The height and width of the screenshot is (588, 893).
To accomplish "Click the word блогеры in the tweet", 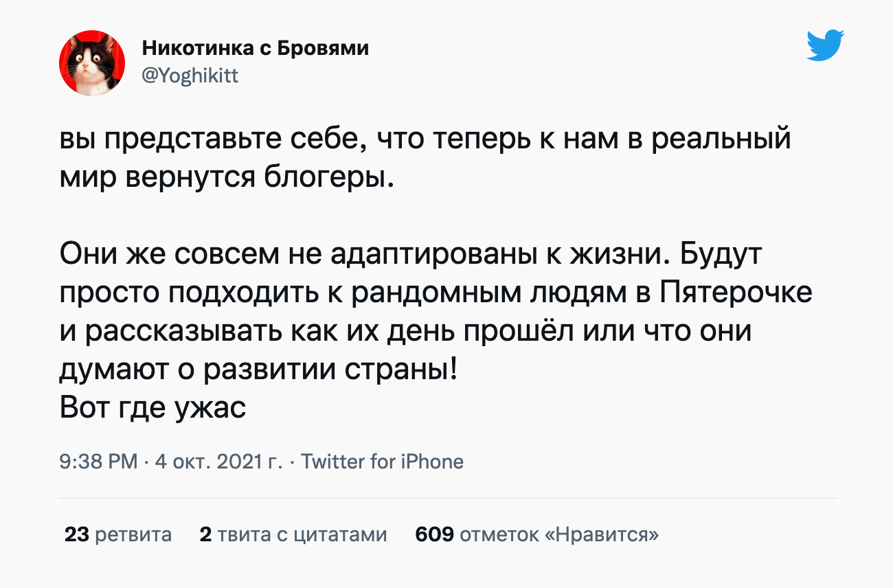I will coord(330,179).
